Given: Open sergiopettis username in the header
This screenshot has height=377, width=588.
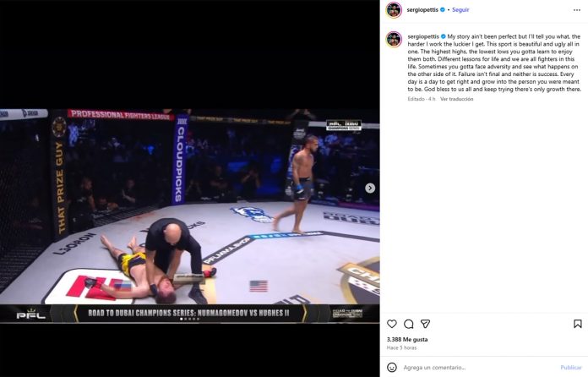Looking at the screenshot, I should point(422,10).
